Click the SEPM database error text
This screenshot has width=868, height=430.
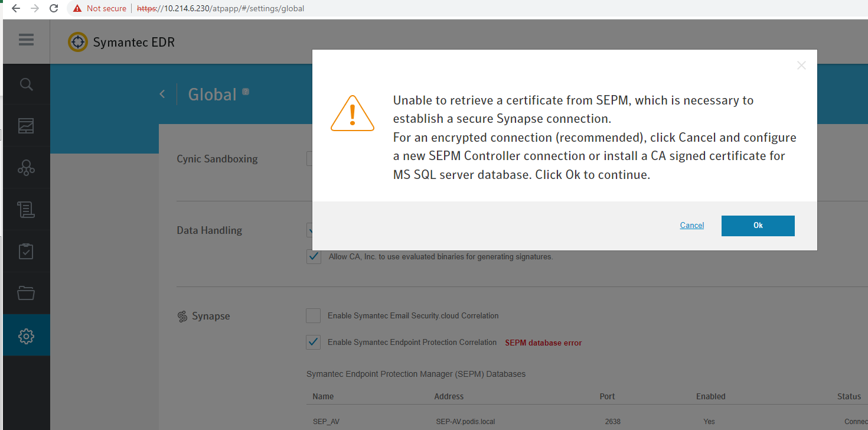click(543, 343)
